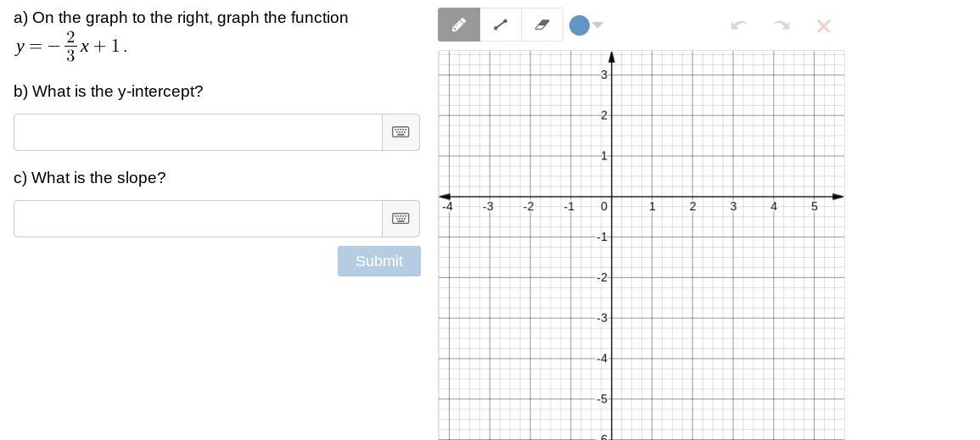Click the undo arrow icon
The image size is (980, 440).
click(738, 25)
